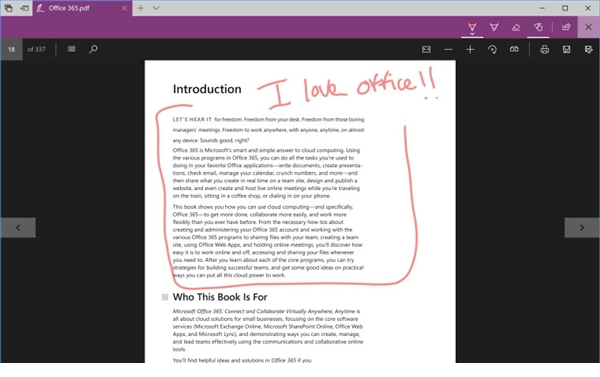Viewport: 600px width, 377px height.
Task: Share the annotated PDF
Action: (x=566, y=27)
